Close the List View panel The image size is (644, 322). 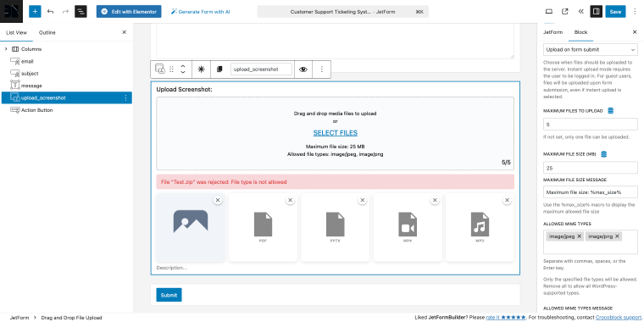pyautogui.click(x=124, y=32)
